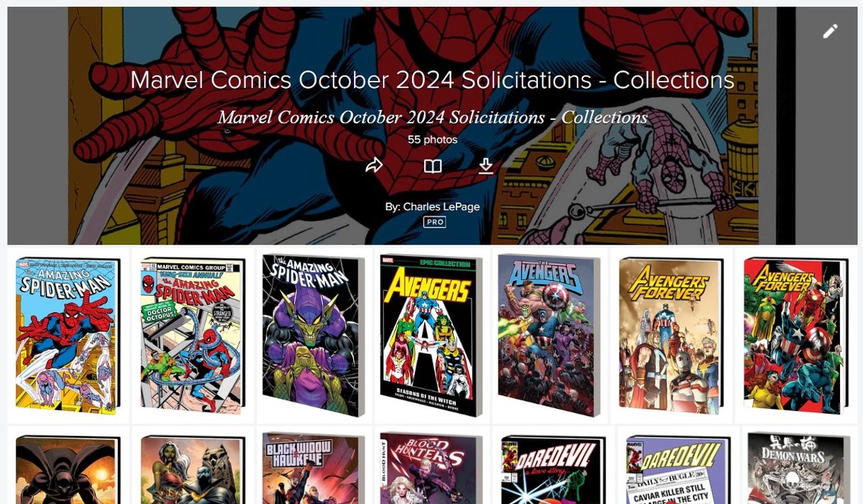Viewport: 863px width, 504px height.
Task: Open The Avengers blue logo cover thumbnail
Action: [549, 335]
